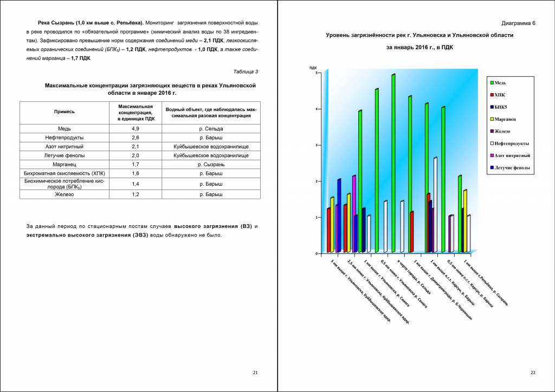Click the table title 'Максимальные концентрации загрязняющих веществ'
This screenshot has height=392, width=555.
pyautogui.click(x=150, y=89)
